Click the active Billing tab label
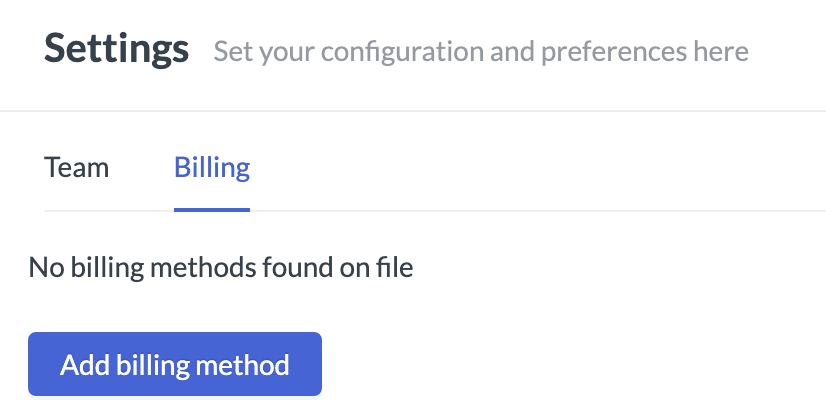 coord(212,168)
